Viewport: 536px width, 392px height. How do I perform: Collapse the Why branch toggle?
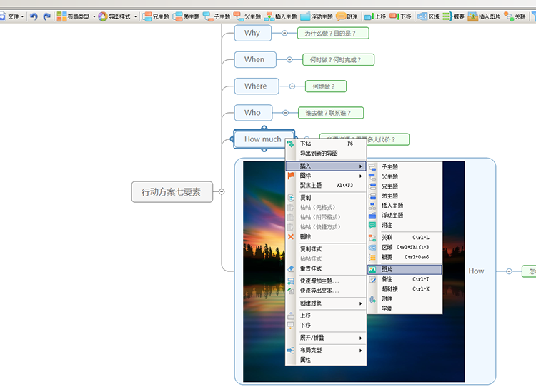tap(284, 33)
